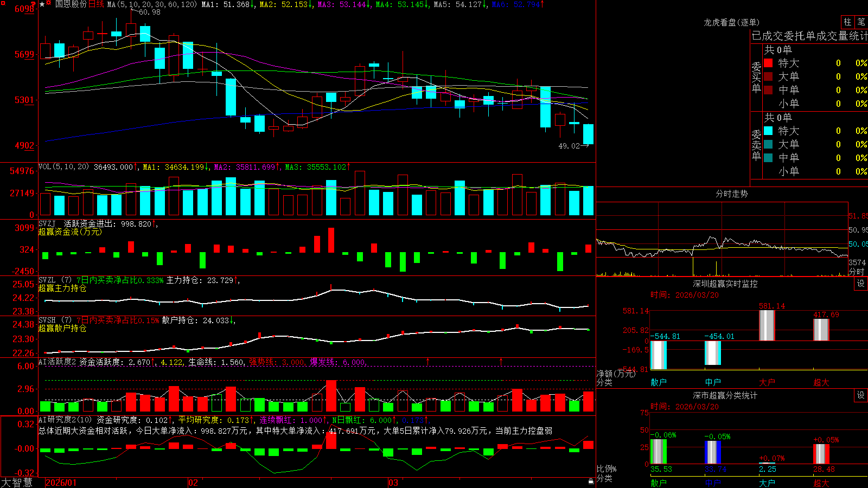Click the 大户 bar showing 581.14
The width and height of the screenshot is (868, 488).
pos(767,325)
